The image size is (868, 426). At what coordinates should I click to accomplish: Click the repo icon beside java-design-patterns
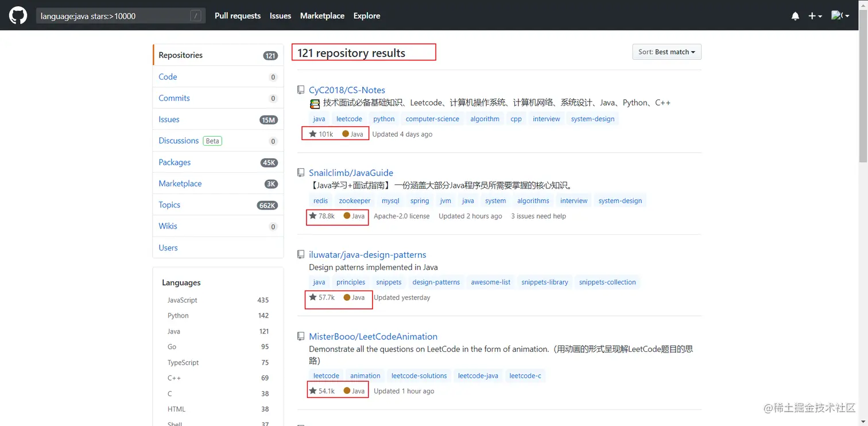point(301,255)
